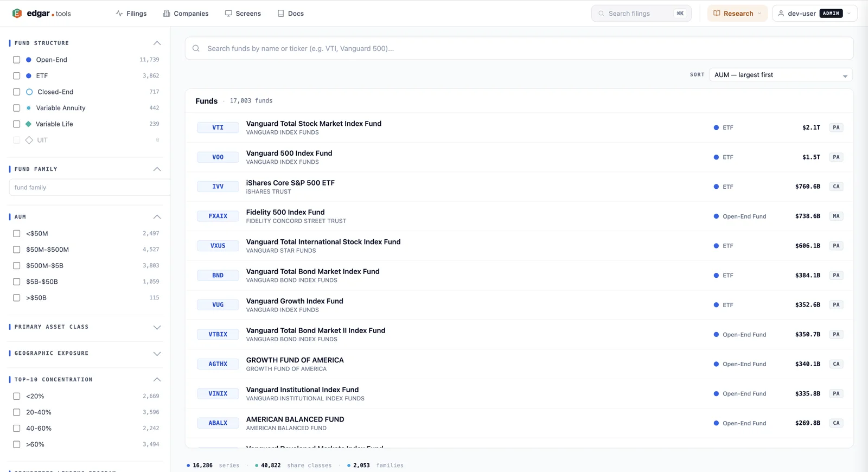The width and height of the screenshot is (868, 472).
Task: Click the fund family input field
Action: tap(90, 188)
